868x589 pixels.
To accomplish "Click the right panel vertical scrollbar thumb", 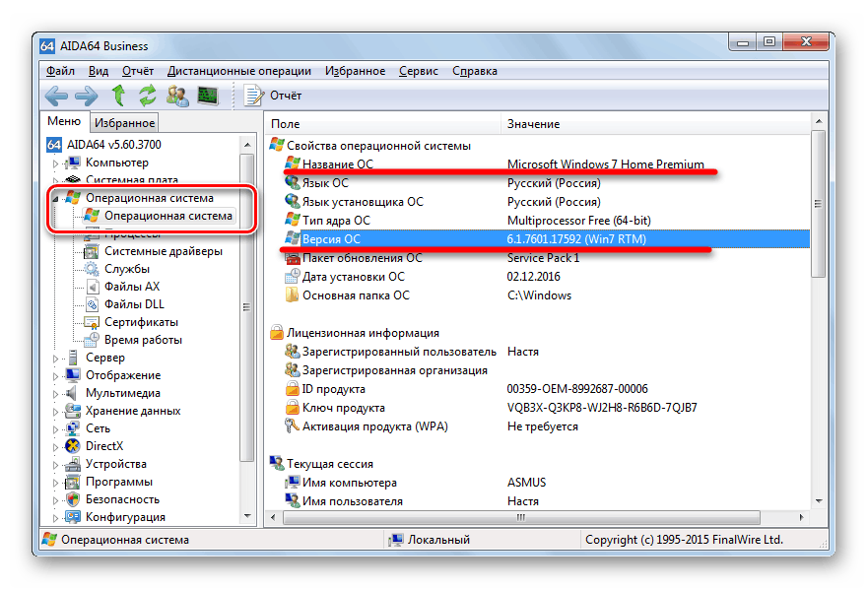I will (818, 203).
